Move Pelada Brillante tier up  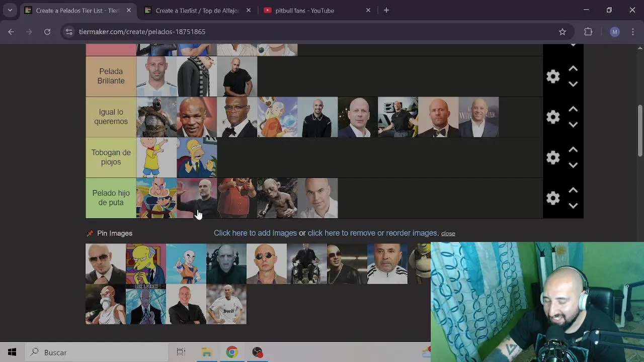[573, 68]
